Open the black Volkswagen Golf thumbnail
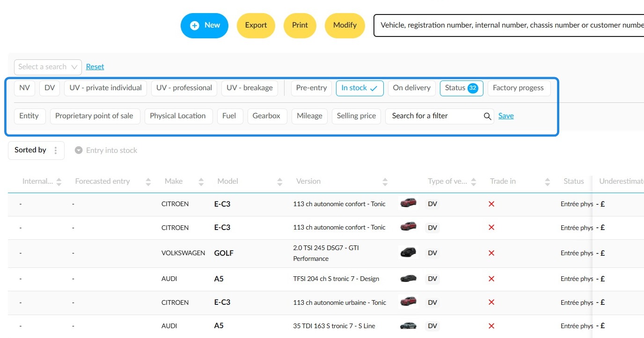This screenshot has height=338, width=644. click(x=408, y=253)
